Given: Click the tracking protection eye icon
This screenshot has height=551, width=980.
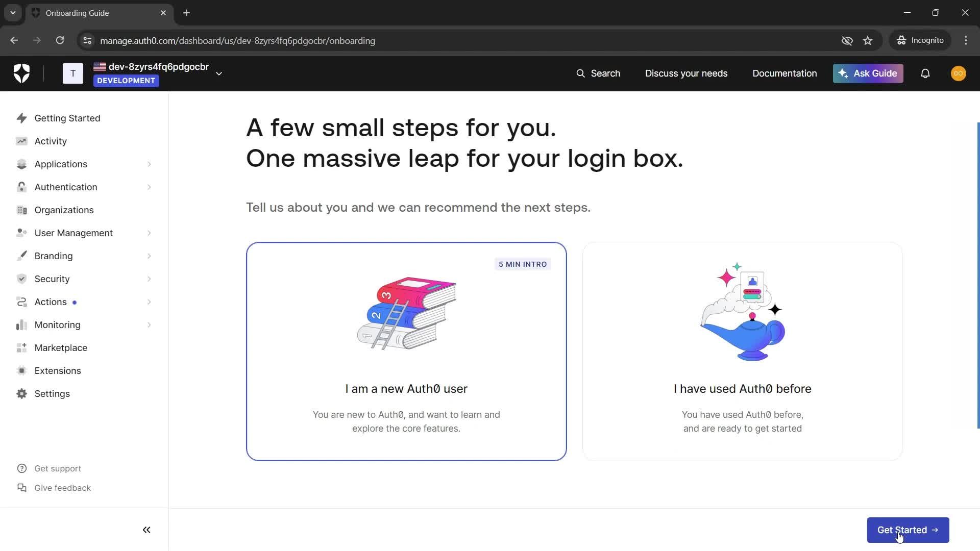Looking at the screenshot, I should click(847, 40).
